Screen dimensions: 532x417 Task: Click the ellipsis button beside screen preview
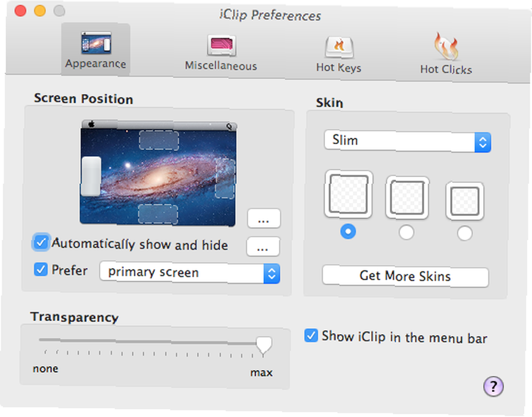point(264,219)
